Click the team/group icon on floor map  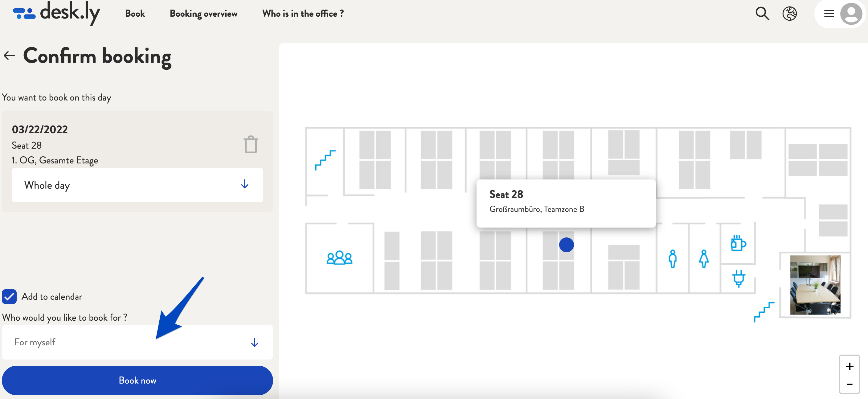[339, 257]
